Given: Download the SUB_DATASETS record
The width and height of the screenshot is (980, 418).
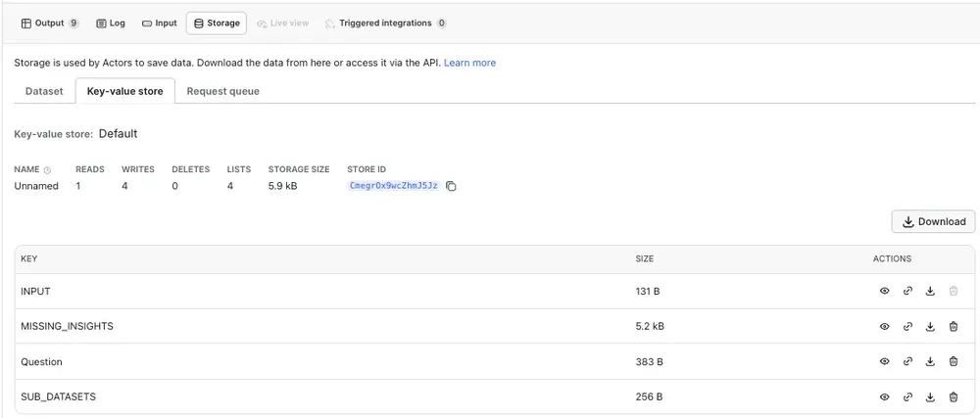Looking at the screenshot, I should click(930, 396).
